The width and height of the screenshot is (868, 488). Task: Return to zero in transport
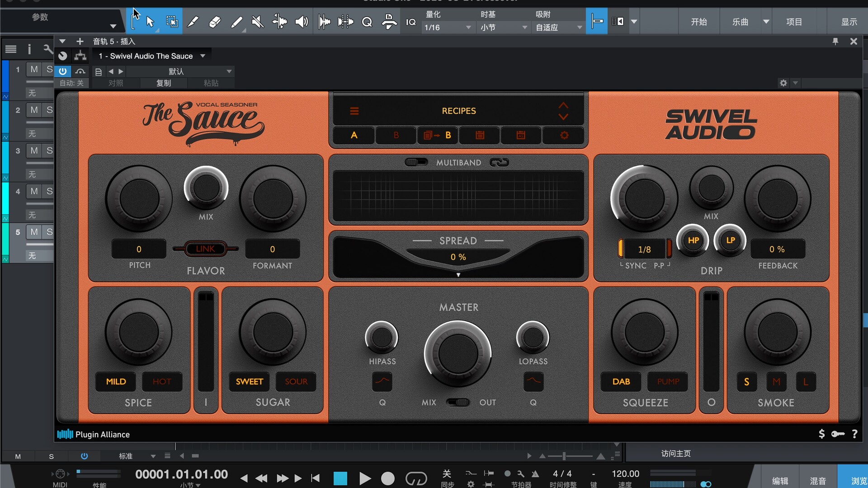316,478
